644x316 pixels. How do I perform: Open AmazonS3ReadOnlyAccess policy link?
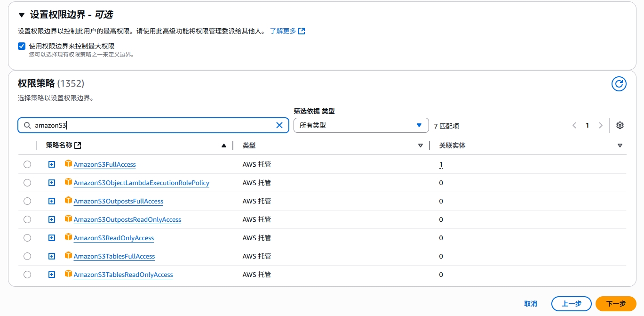(x=114, y=238)
